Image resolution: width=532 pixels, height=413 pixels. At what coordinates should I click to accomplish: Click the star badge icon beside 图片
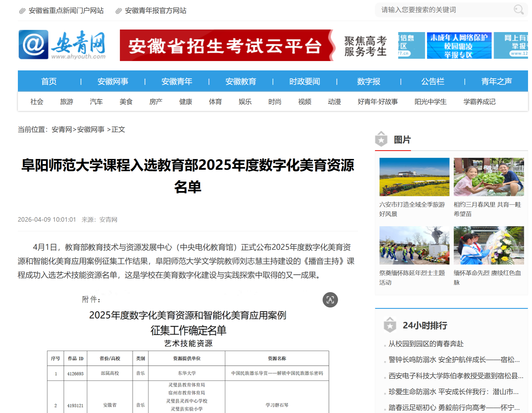point(381,139)
